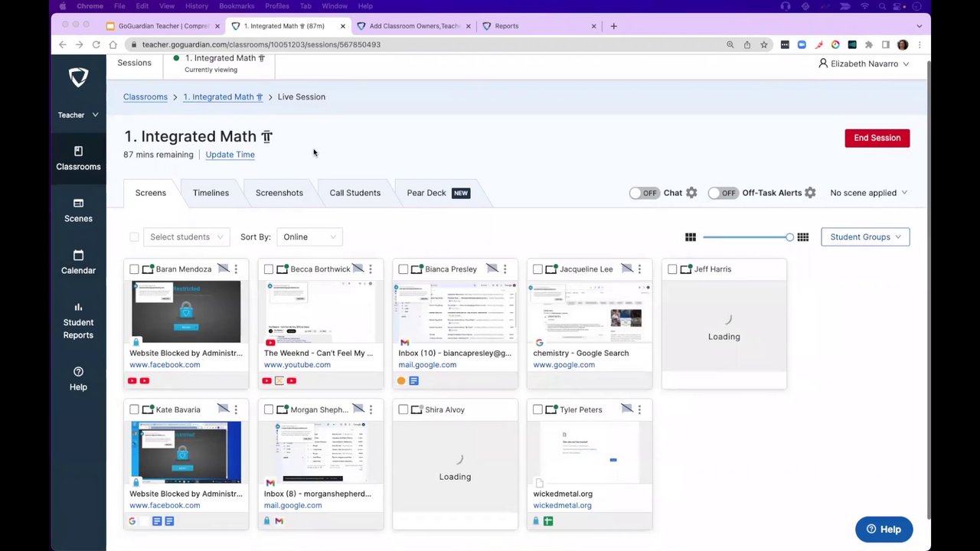The height and width of the screenshot is (551, 980).
Task: End the current session
Action: coord(877,138)
